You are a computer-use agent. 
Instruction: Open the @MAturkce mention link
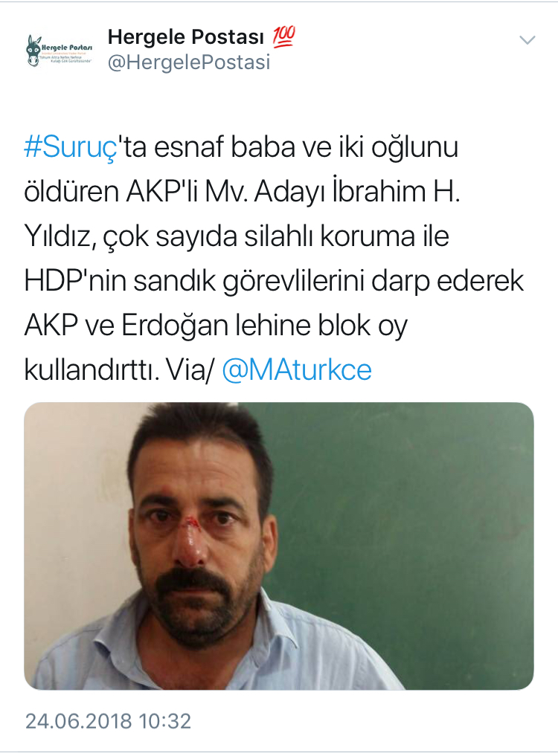(297, 370)
